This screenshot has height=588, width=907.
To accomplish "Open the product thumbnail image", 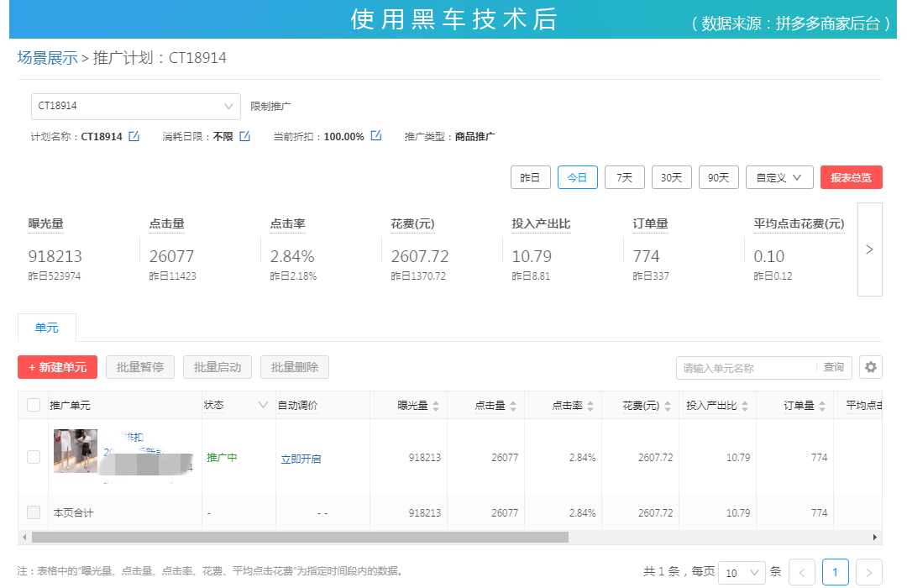I will (x=76, y=451).
